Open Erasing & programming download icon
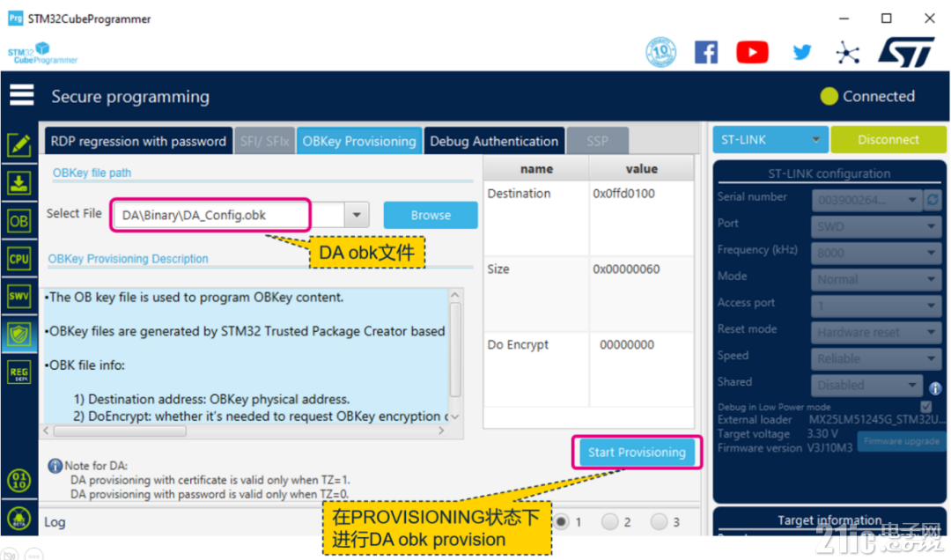The width and height of the screenshot is (951, 560). pyautogui.click(x=18, y=182)
